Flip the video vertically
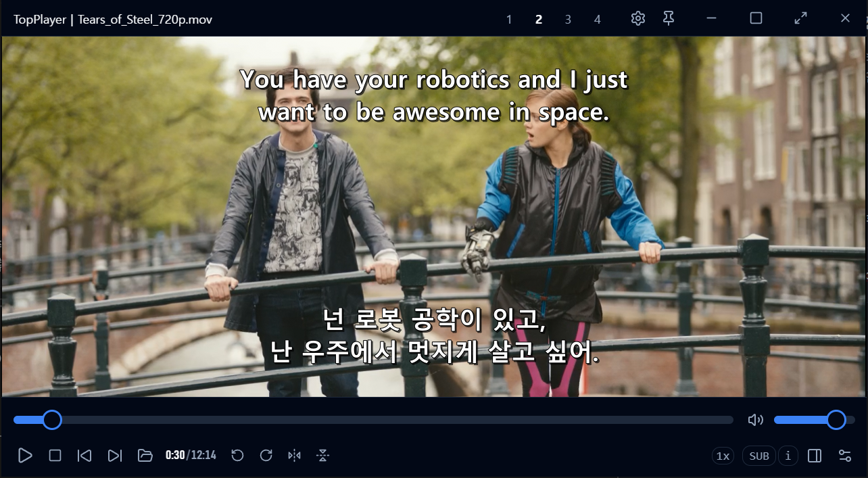This screenshot has width=868, height=478. 323,456
